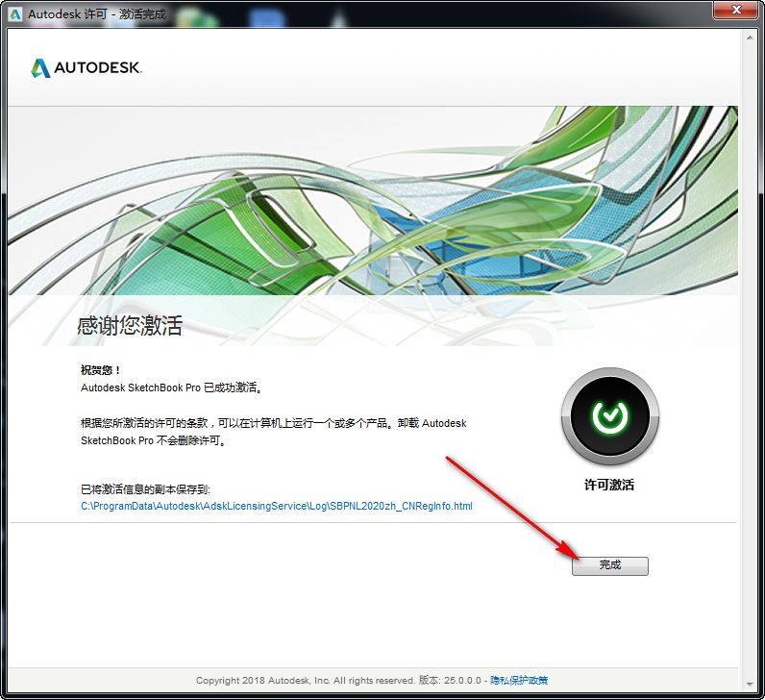Click the 'Autodesk 许可 - 激活完成' window title
Image resolution: width=765 pixels, height=700 pixels.
(97, 14)
